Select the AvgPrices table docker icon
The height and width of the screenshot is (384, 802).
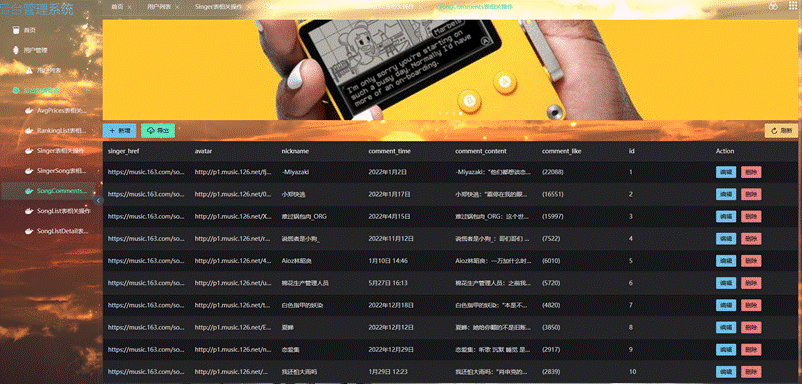(x=29, y=110)
